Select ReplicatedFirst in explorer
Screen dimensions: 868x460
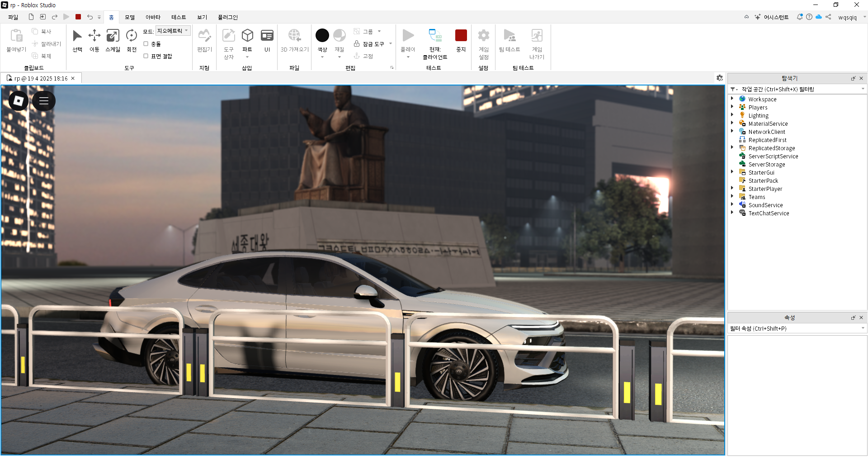[767, 140]
